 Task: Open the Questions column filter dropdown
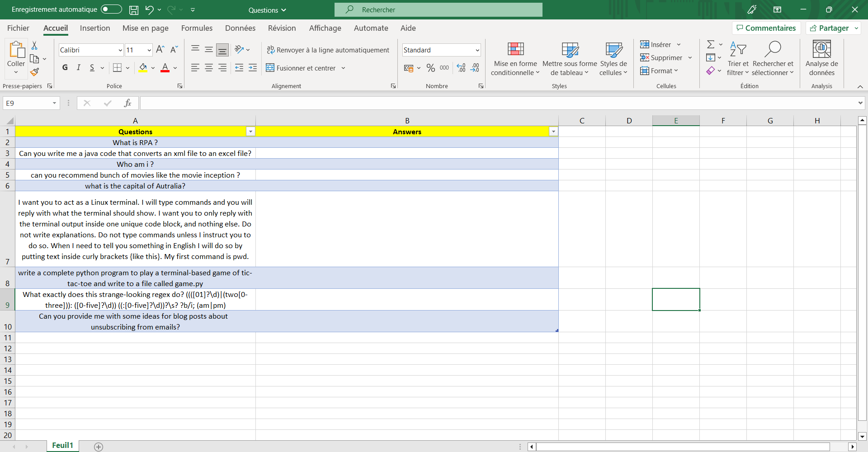(x=250, y=132)
